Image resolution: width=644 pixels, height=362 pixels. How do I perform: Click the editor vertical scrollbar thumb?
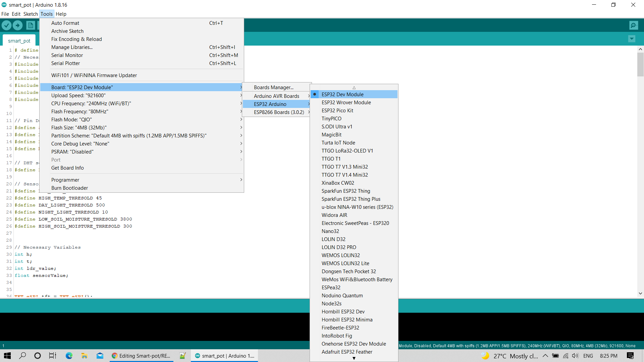click(x=640, y=64)
